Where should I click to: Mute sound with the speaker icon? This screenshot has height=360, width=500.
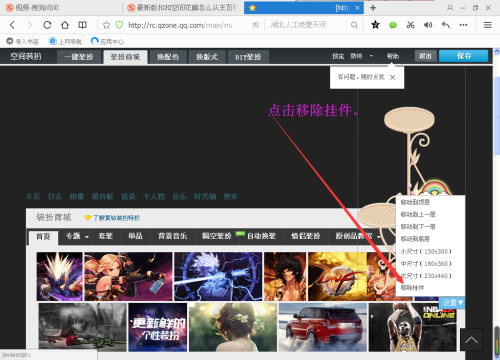[428, 25]
